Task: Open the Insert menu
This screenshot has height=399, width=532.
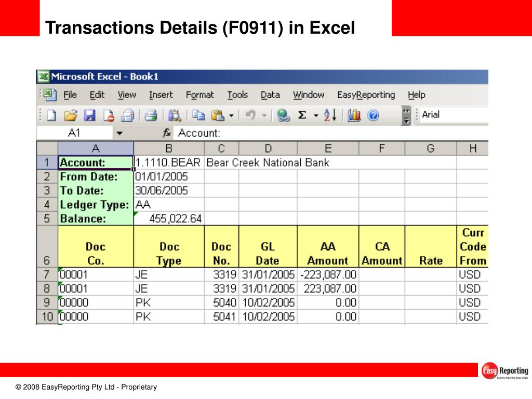Action: (161, 95)
